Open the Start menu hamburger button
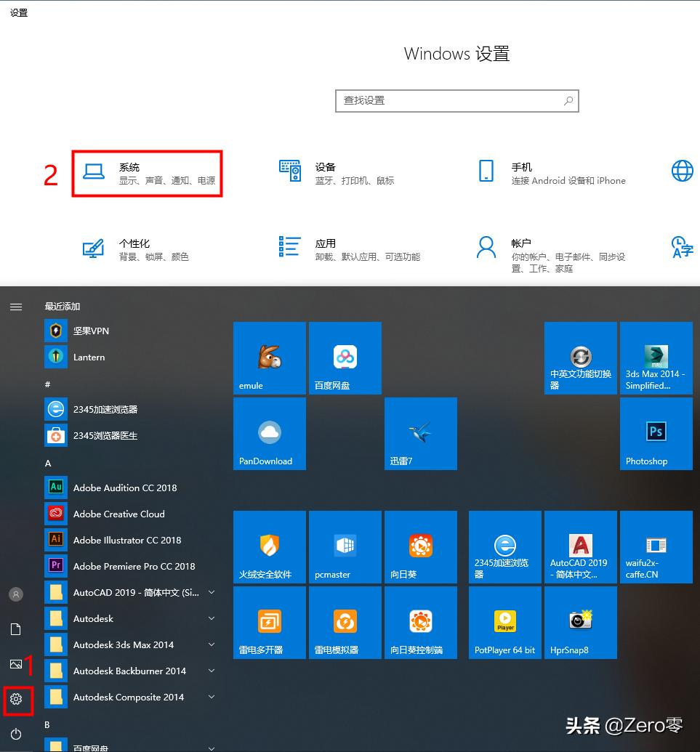 [16, 307]
